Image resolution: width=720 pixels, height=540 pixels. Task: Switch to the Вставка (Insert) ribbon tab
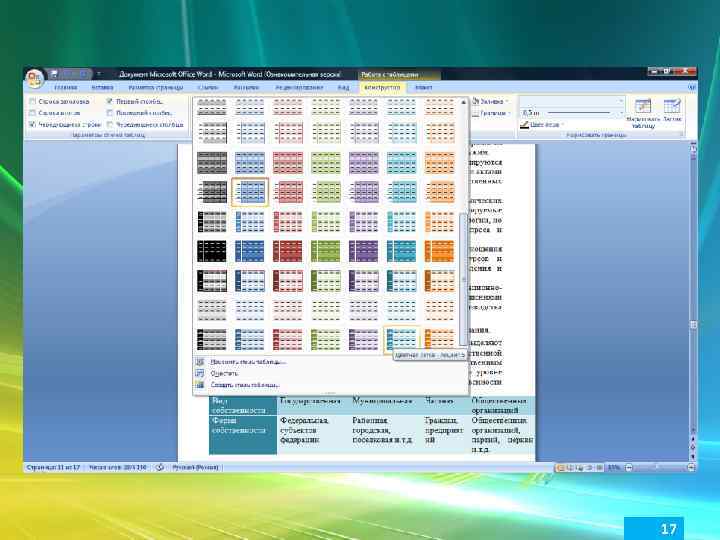(x=102, y=87)
